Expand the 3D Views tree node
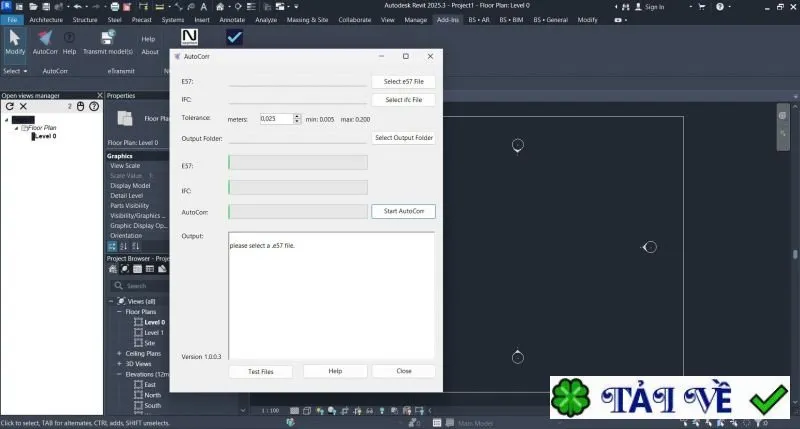 coord(119,364)
